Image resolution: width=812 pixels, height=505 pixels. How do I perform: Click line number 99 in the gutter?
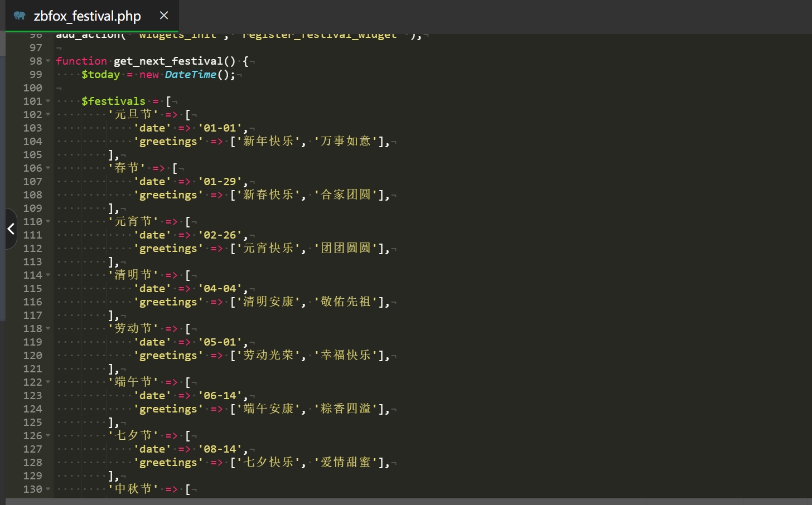coord(36,74)
